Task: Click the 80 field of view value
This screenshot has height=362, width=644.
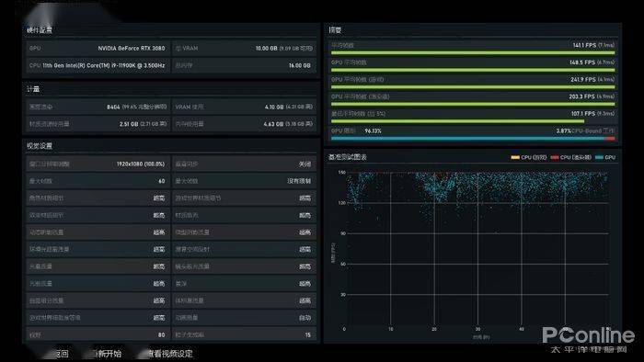Action: 161,335
